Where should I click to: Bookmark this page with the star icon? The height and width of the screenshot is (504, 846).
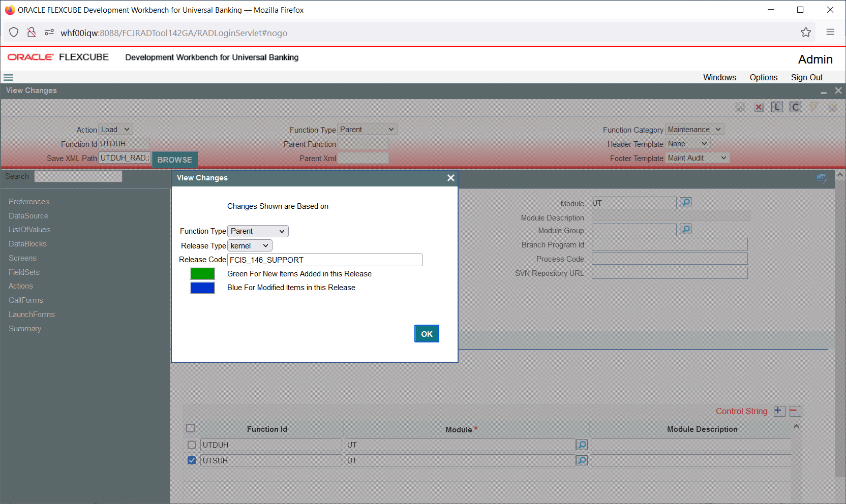[x=806, y=33]
